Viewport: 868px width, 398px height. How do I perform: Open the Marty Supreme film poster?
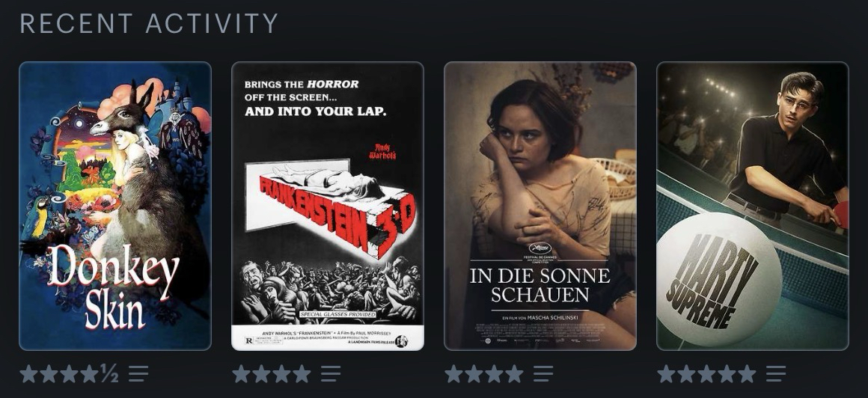pyautogui.click(x=753, y=206)
